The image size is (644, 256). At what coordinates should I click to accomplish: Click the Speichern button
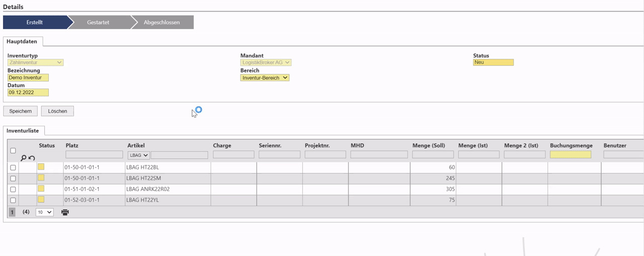pos(20,111)
